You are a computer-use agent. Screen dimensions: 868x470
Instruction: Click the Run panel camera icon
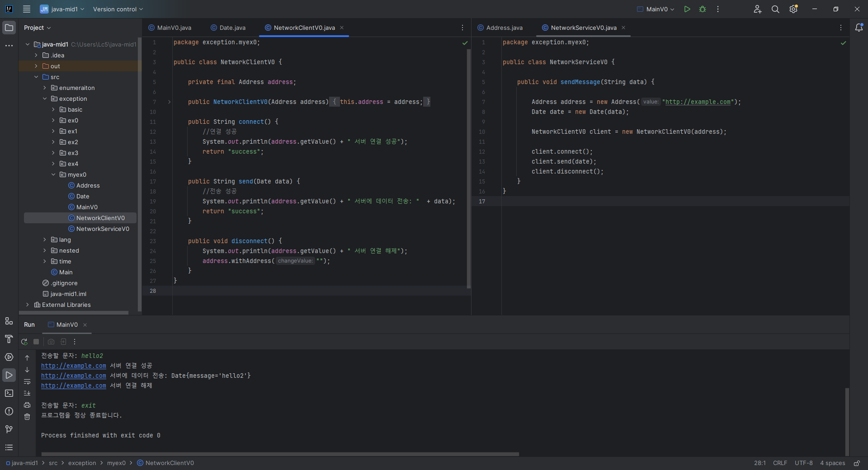[51, 342]
